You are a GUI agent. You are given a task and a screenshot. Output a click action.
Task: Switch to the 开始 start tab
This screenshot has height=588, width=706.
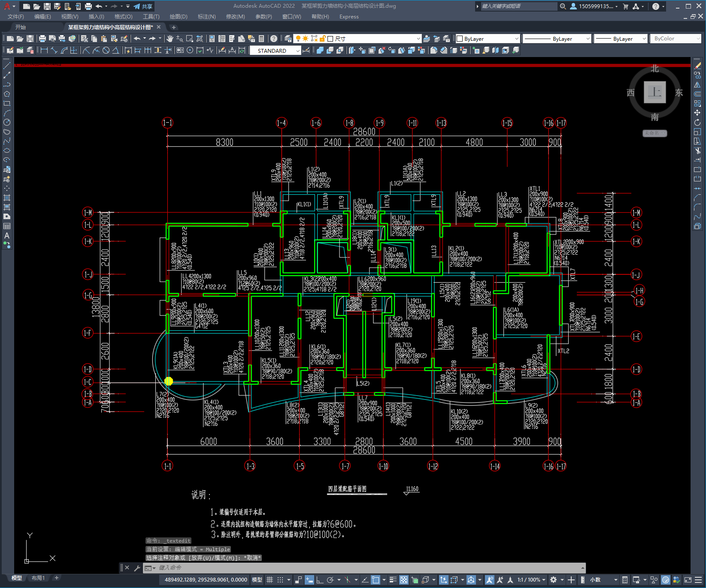click(x=21, y=27)
